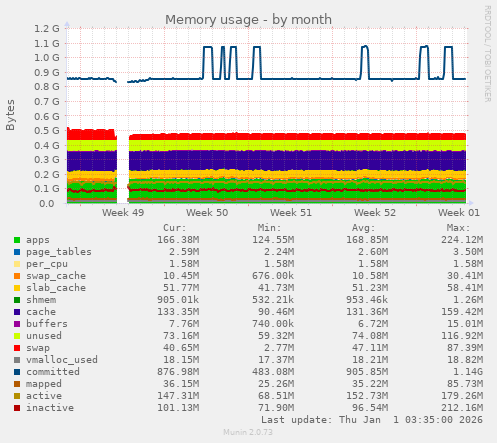
Task: Click the olive active legend swatch
Action: (17, 396)
